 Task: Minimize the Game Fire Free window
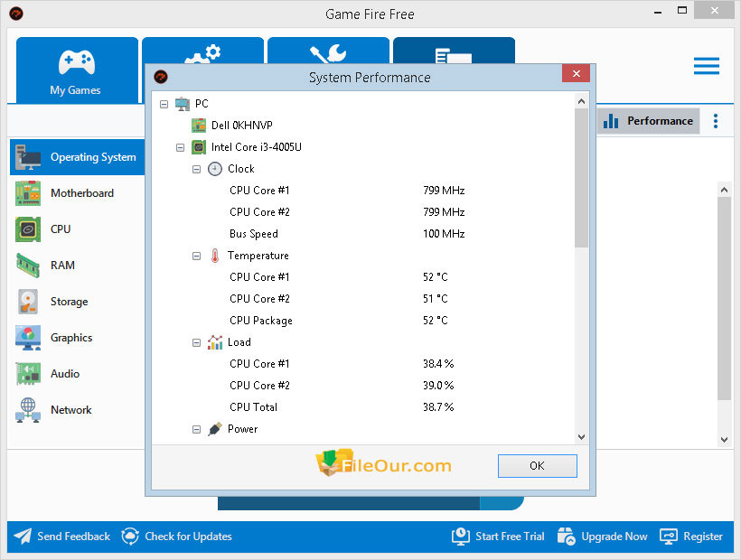[658, 13]
